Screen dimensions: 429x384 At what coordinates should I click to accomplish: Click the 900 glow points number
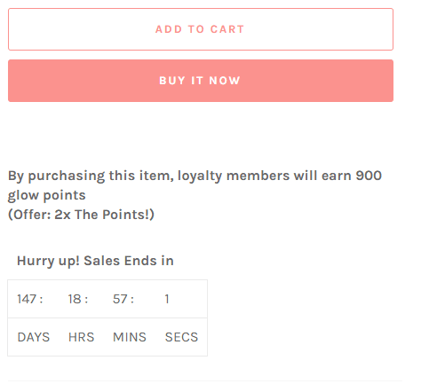pos(369,176)
